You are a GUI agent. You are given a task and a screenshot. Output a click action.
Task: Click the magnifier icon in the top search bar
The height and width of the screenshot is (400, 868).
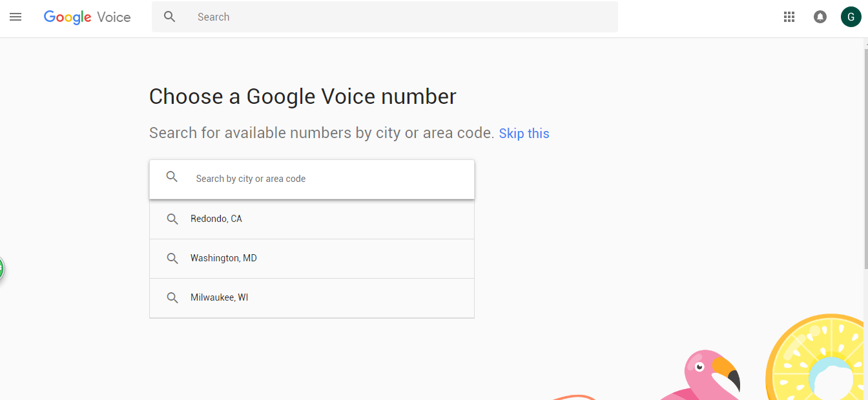click(x=170, y=17)
